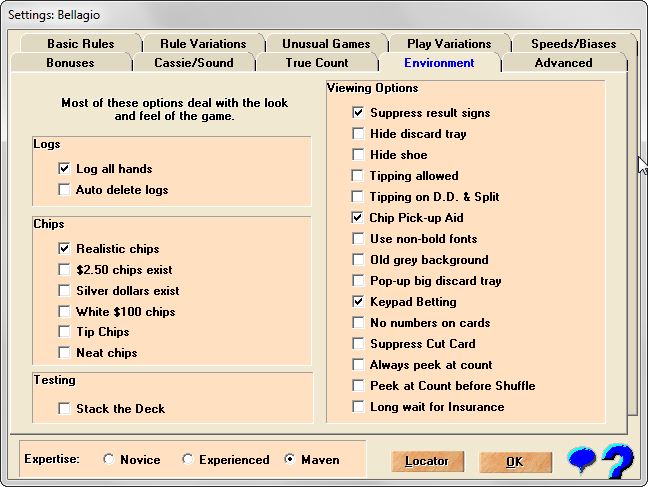Switch to the Bonuses tab
This screenshot has height=487, width=648.
point(70,62)
